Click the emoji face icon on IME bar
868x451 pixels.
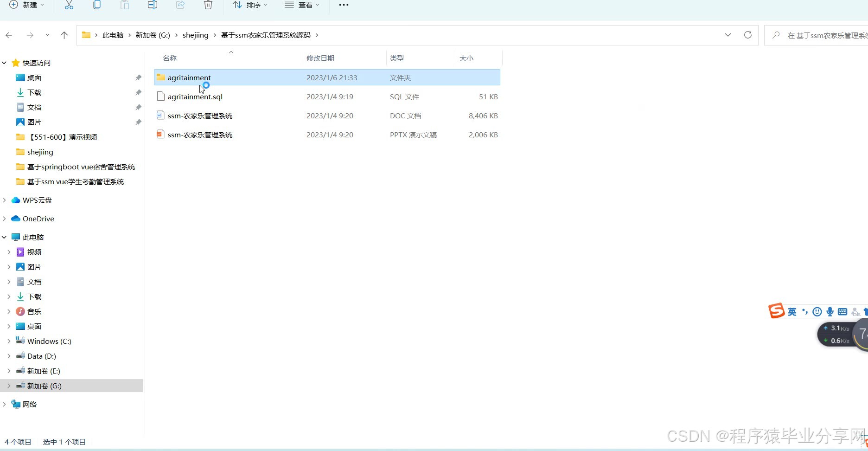817,312
